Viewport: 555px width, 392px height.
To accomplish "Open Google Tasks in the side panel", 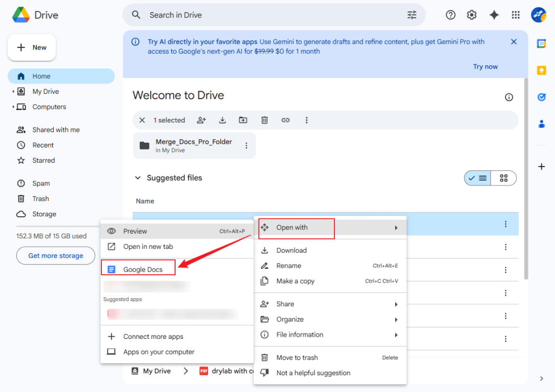I will pos(541,97).
